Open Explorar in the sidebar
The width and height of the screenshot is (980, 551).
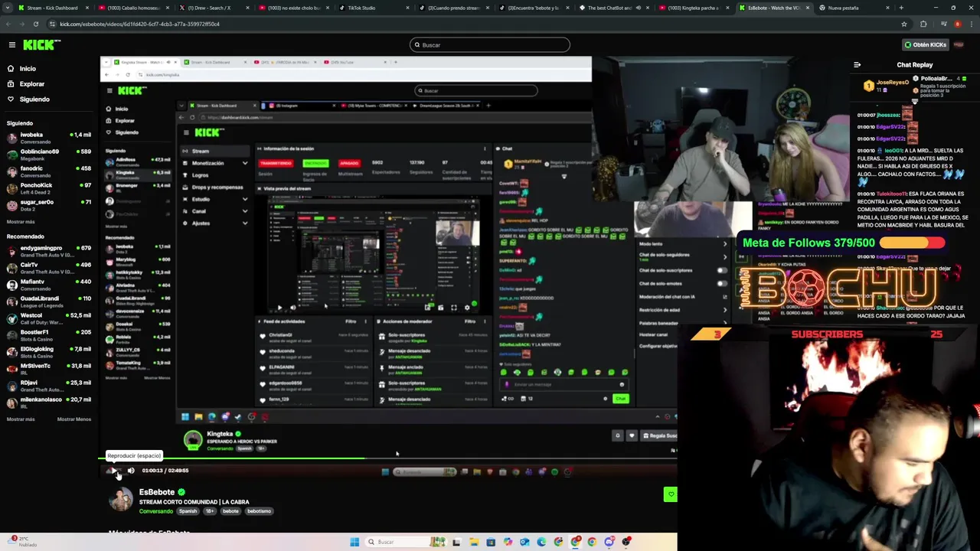(x=31, y=84)
